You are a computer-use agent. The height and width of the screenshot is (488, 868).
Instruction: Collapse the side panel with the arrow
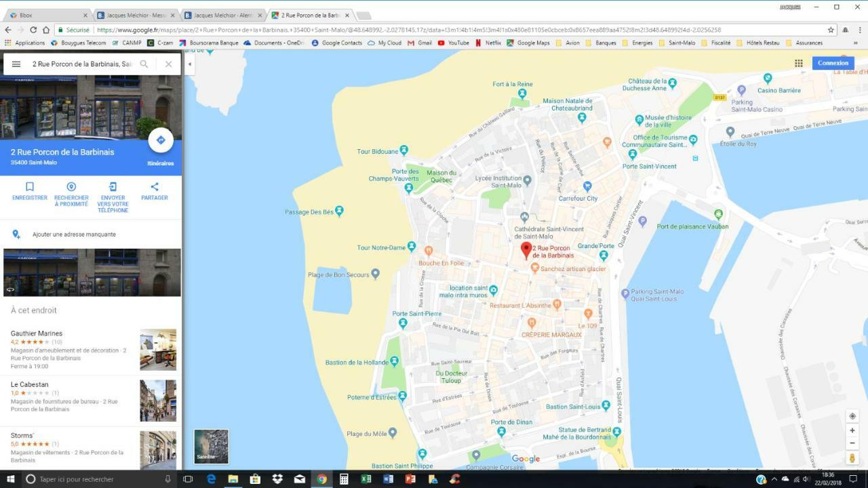click(189, 64)
